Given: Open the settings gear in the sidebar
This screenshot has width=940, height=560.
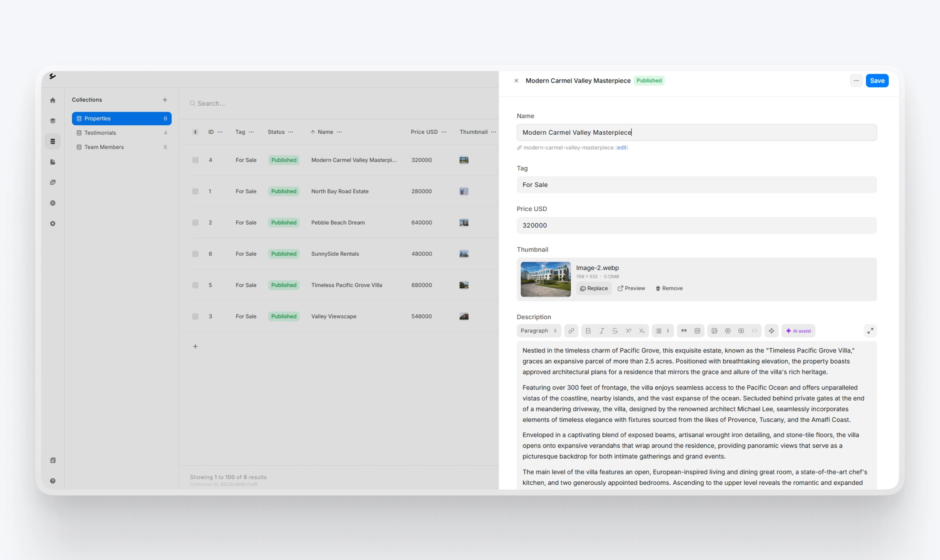Looking at the screenshot, I should [x=53, y=224].
